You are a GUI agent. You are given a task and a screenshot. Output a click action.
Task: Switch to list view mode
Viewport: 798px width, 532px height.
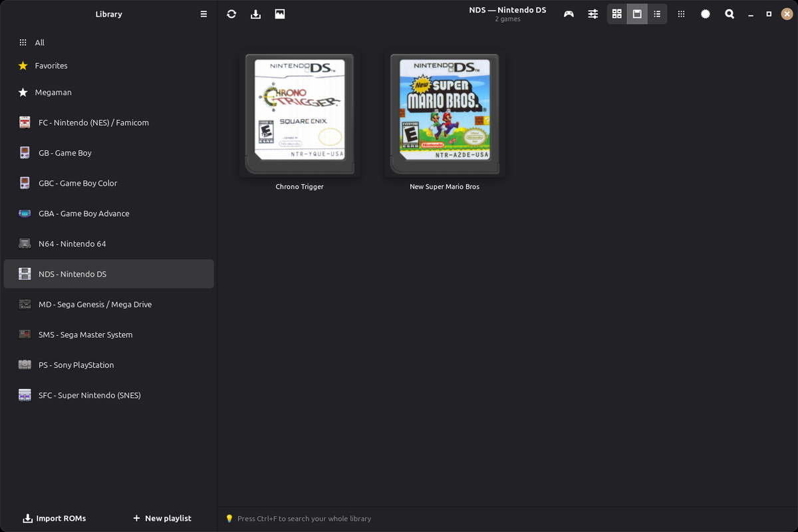tap(657, 14)
